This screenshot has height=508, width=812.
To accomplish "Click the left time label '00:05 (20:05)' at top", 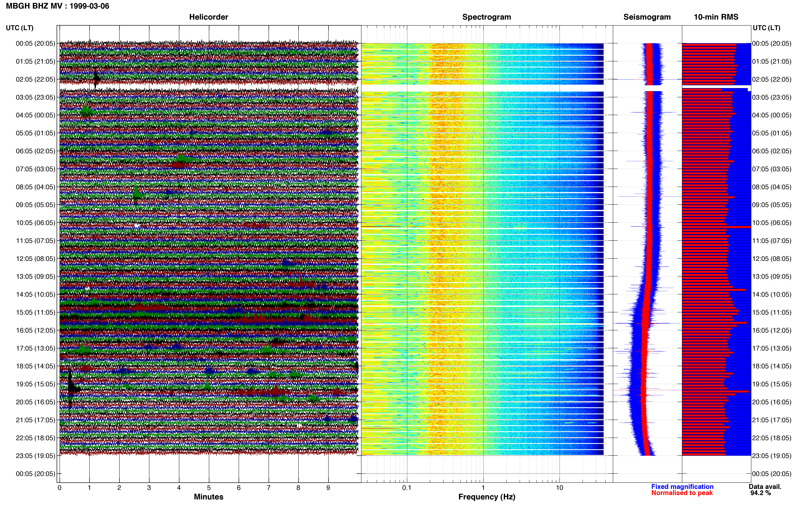I will pyautogui.click(x=35, y=43).
